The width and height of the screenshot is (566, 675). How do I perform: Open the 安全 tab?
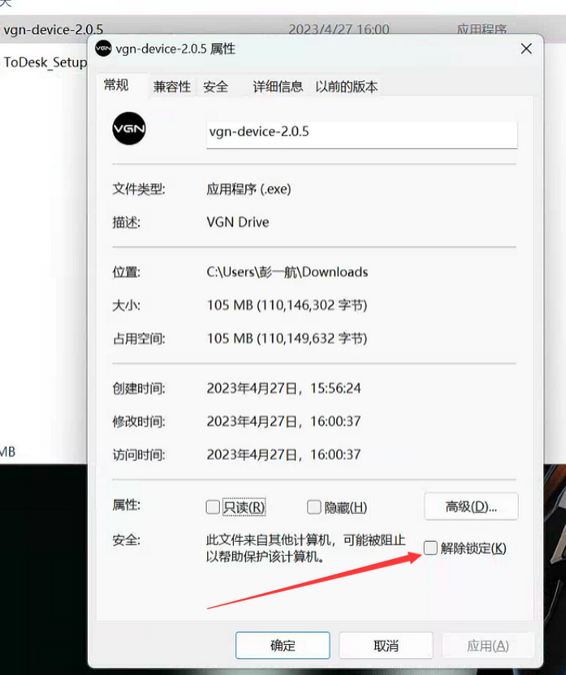pyautogui.click(x=216, y=87)
